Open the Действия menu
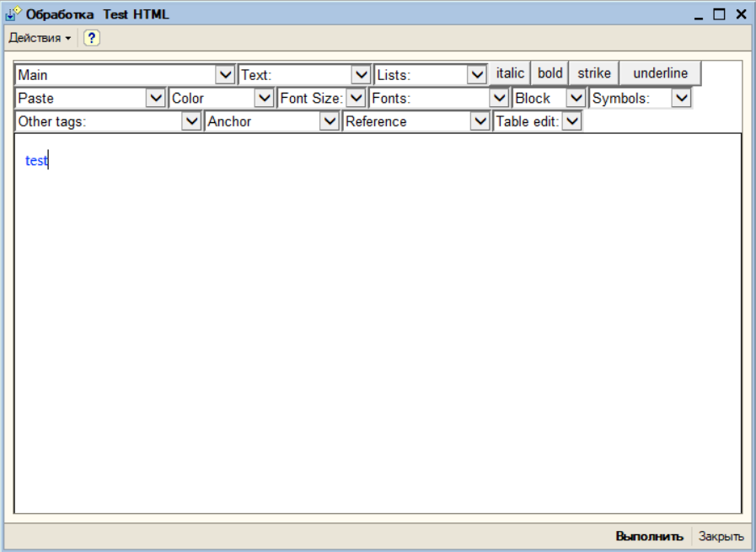 tap(40, 38)
